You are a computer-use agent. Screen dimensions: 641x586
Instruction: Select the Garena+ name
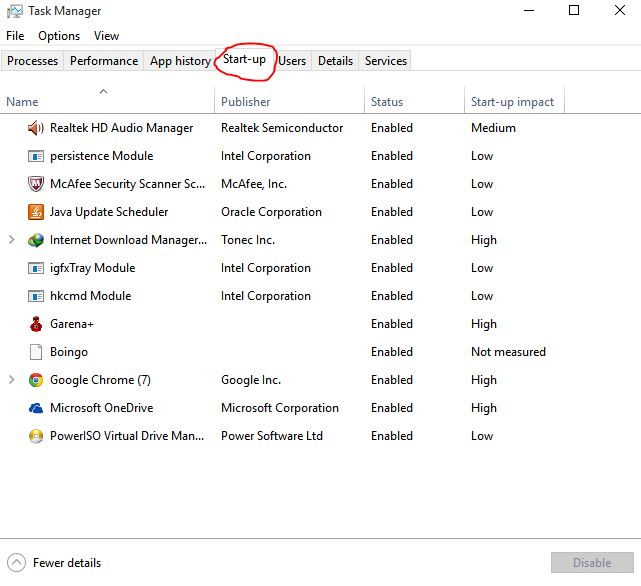72,324
